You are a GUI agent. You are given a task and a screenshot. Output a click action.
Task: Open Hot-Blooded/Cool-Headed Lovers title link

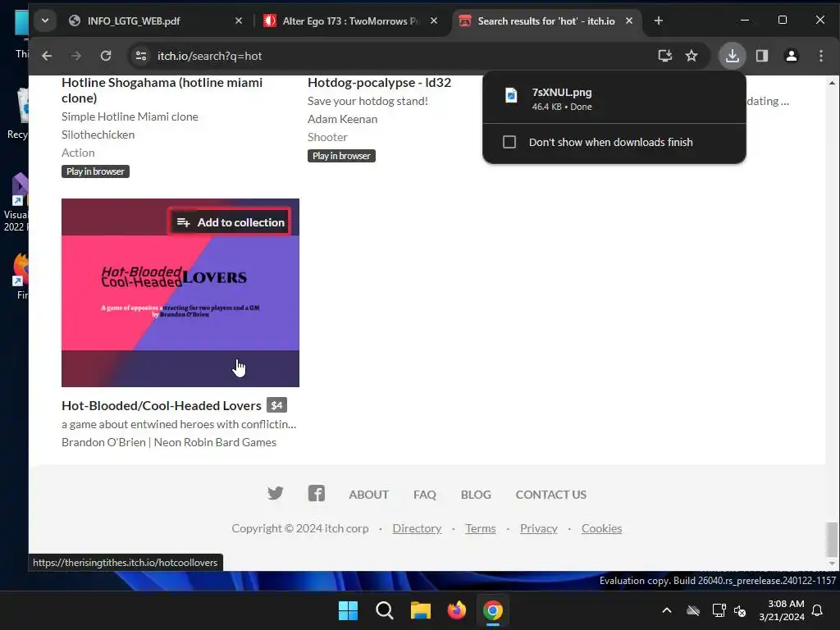162,405
